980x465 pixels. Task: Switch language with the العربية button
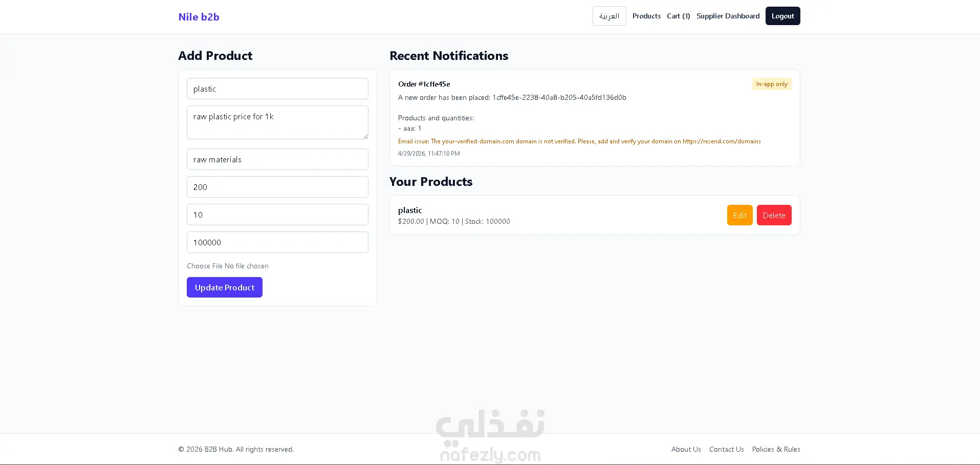pos(609,16)
